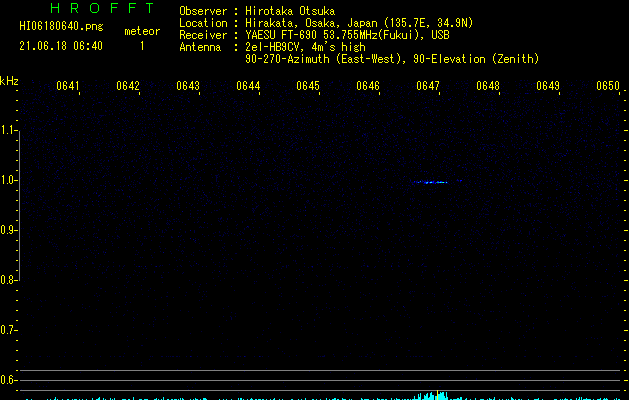Click the observer name Hirotaka Otsuka

point(290,11)
